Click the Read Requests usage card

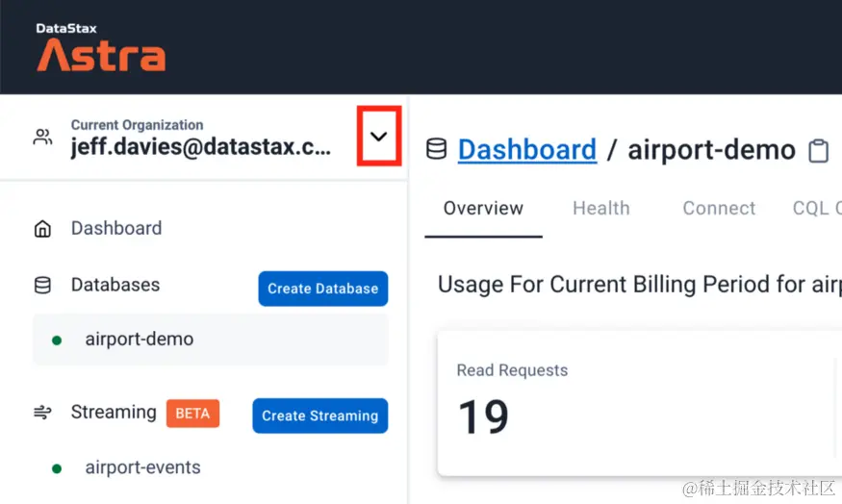pyautogui.click(x=635, y=402)
